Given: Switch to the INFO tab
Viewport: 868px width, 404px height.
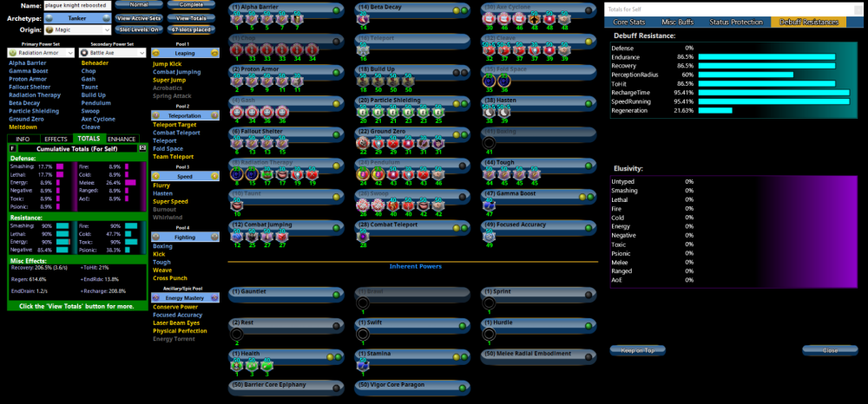Looking at the screenshot, I should (x=23, y=139).
